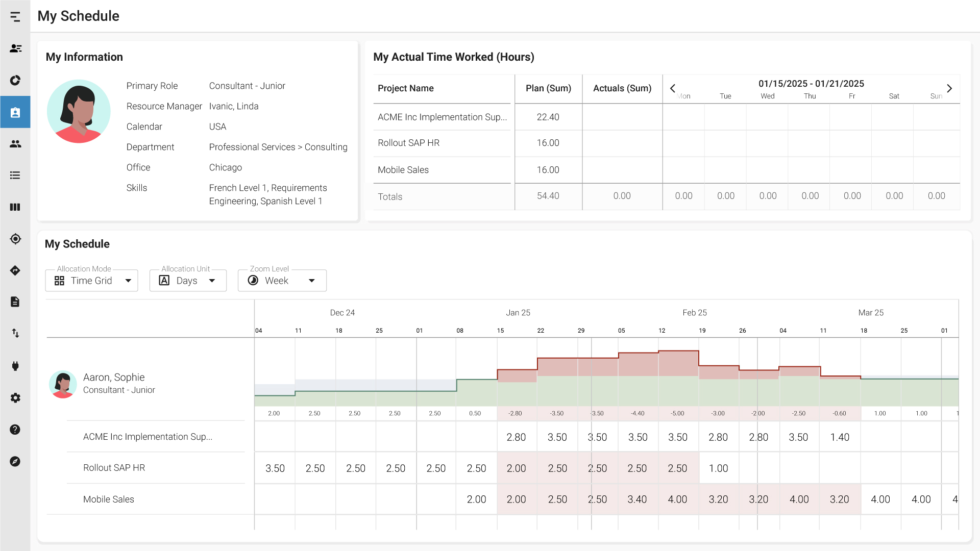Click the Dec 24 month header
This screenshot has width=980, height=551.
coord(342,313)
